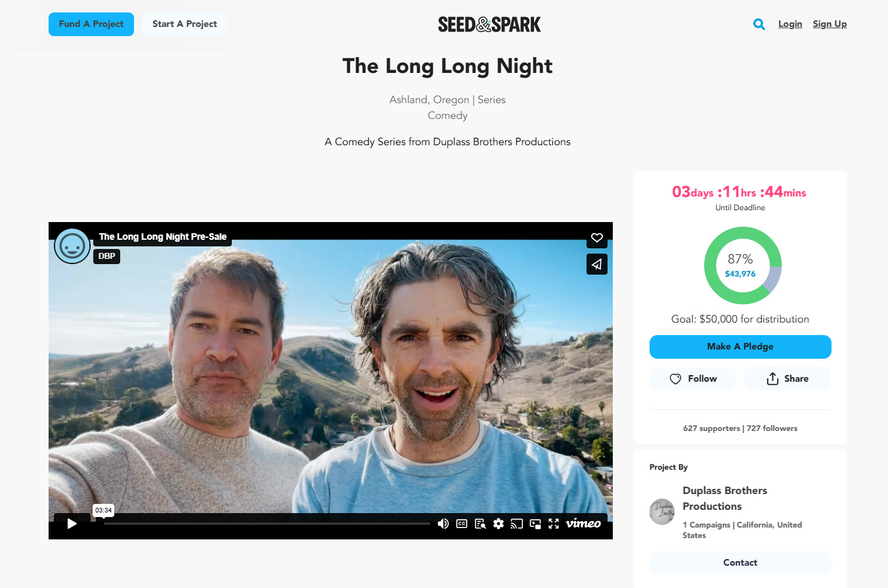Open the video settings gear

point(499,524)
